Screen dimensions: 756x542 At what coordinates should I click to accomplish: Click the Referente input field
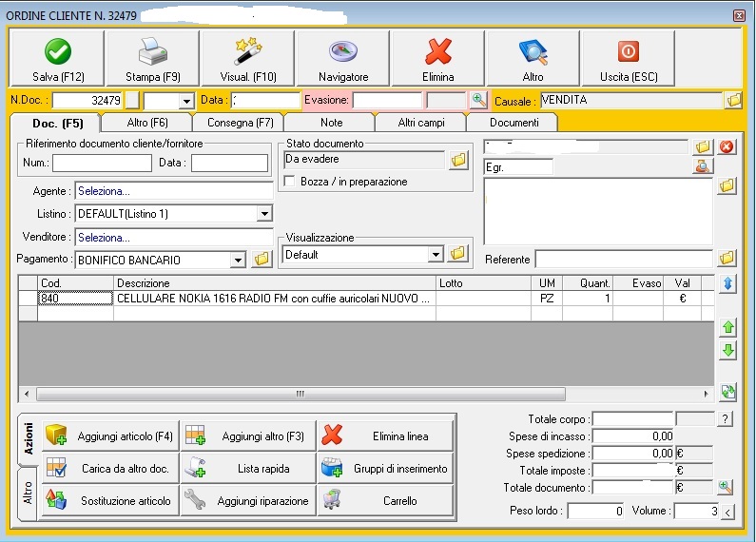[624, 259]
